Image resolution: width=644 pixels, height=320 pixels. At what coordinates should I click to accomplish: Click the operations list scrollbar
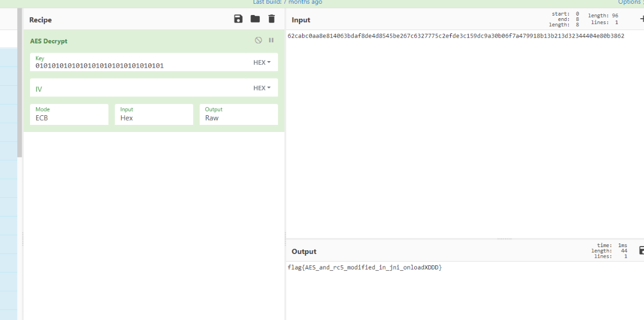coord(20,83)
